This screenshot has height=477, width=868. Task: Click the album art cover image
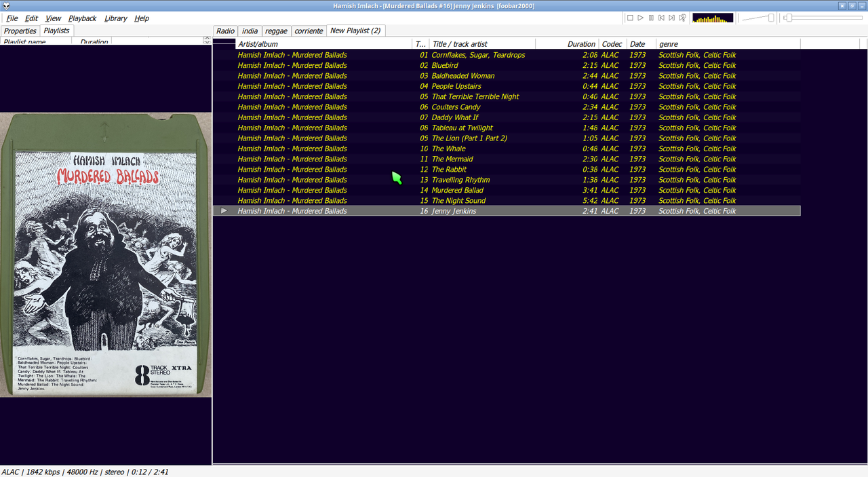pyautogui.click(x=106, y=254)
